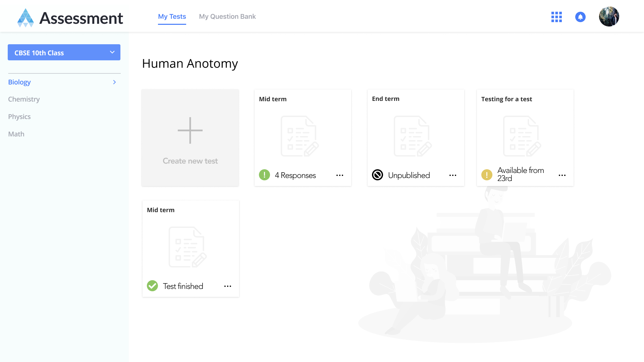Select Chemistry in the sidebar

point(24,99)
